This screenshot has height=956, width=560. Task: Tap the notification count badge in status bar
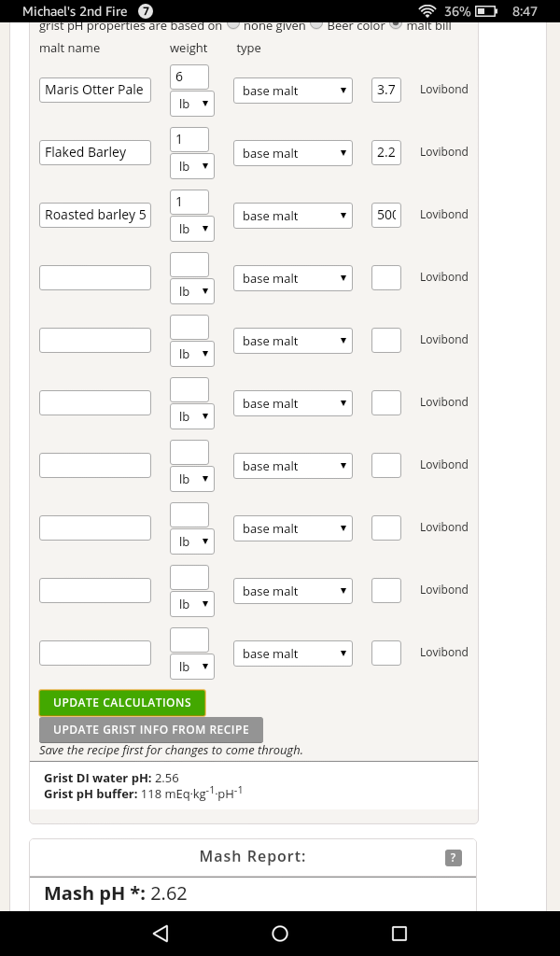click(x=146, y=11)
